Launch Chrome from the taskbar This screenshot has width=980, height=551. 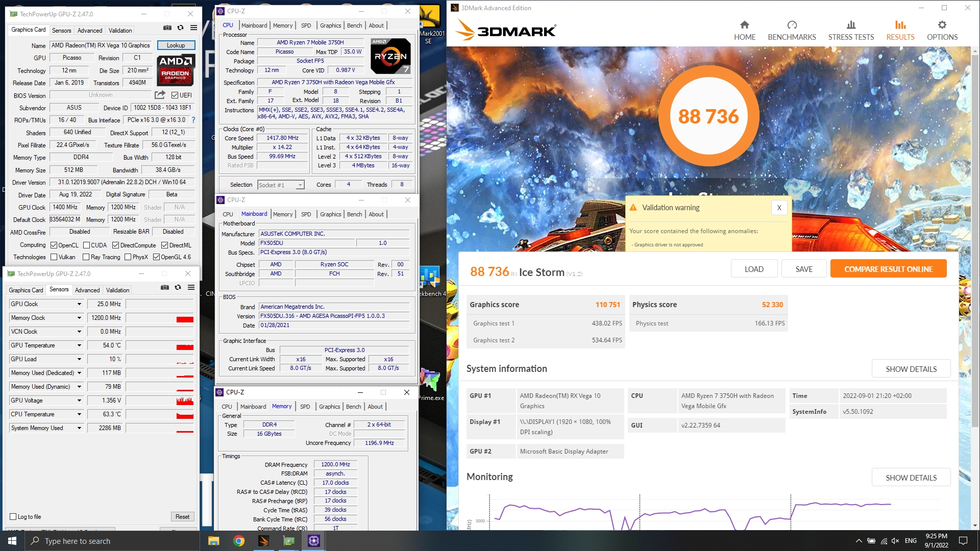click(x=238, y=541)
